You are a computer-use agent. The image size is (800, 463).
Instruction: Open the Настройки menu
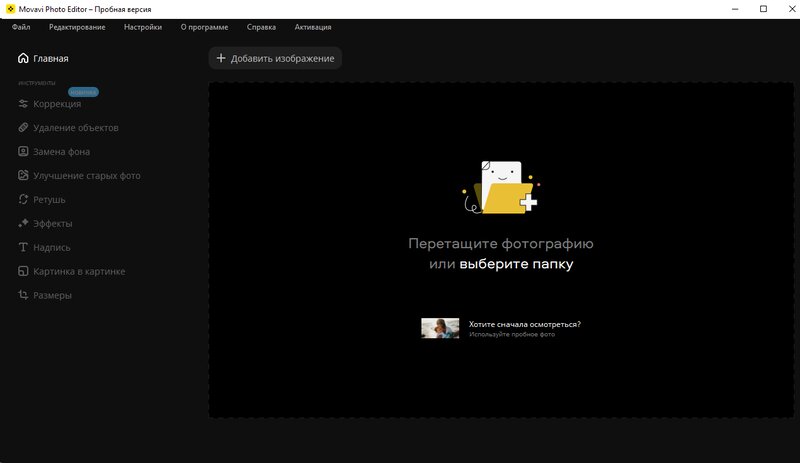[x=143, y=27]
